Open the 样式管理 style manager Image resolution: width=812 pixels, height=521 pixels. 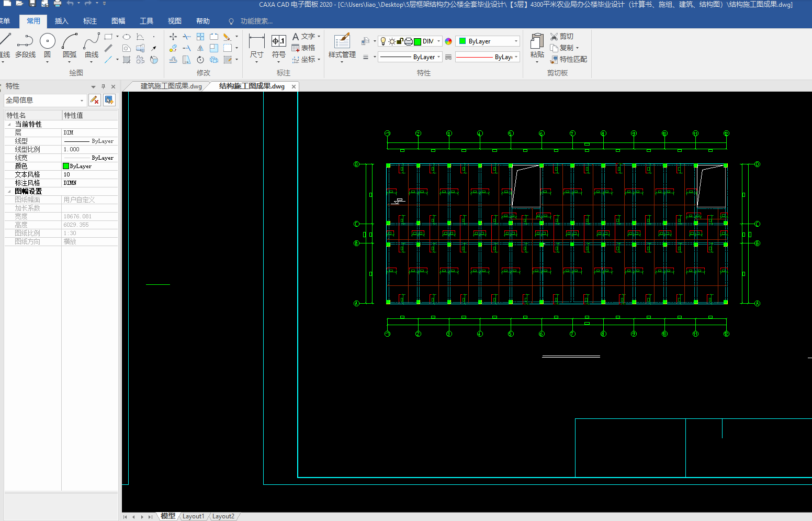click(342, 41)
